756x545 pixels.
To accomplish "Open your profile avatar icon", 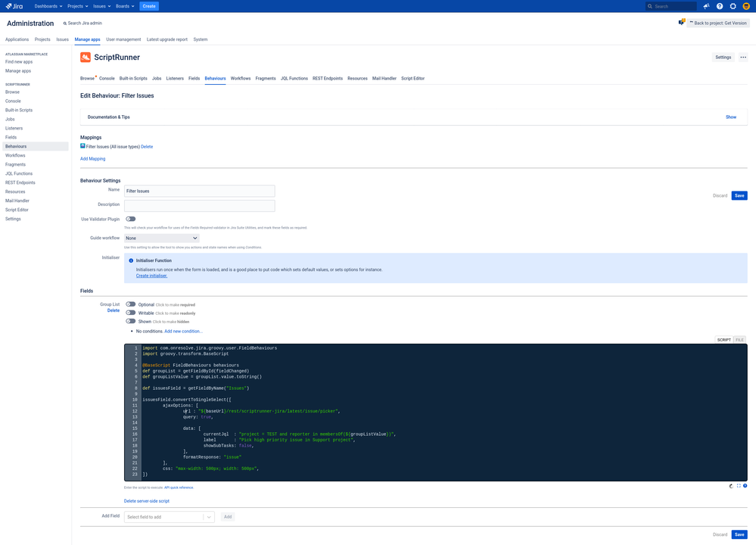I will (745, 5).
